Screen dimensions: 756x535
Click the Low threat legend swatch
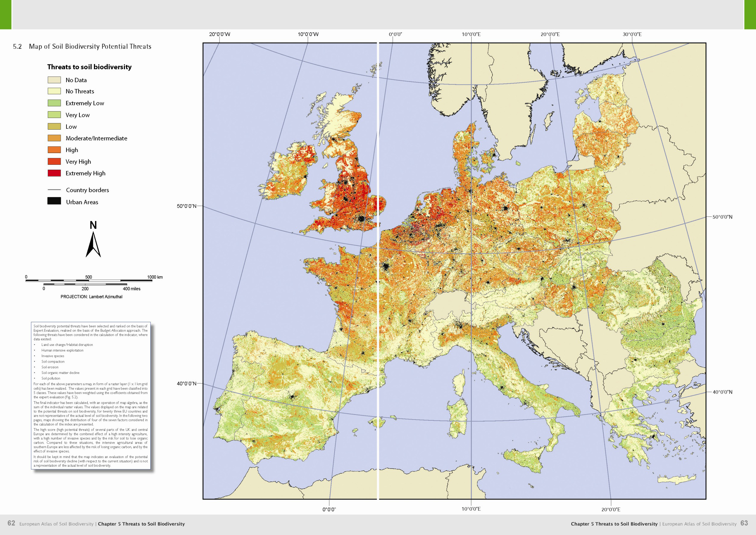54,127
